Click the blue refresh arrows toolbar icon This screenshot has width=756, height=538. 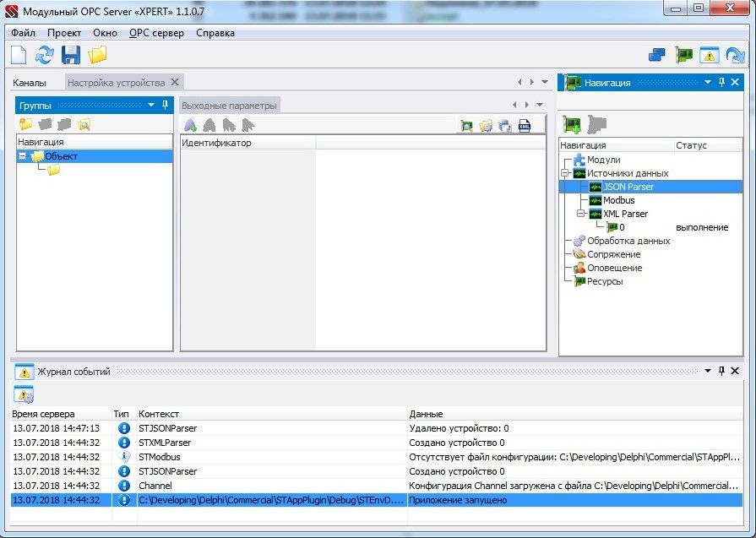44,56
